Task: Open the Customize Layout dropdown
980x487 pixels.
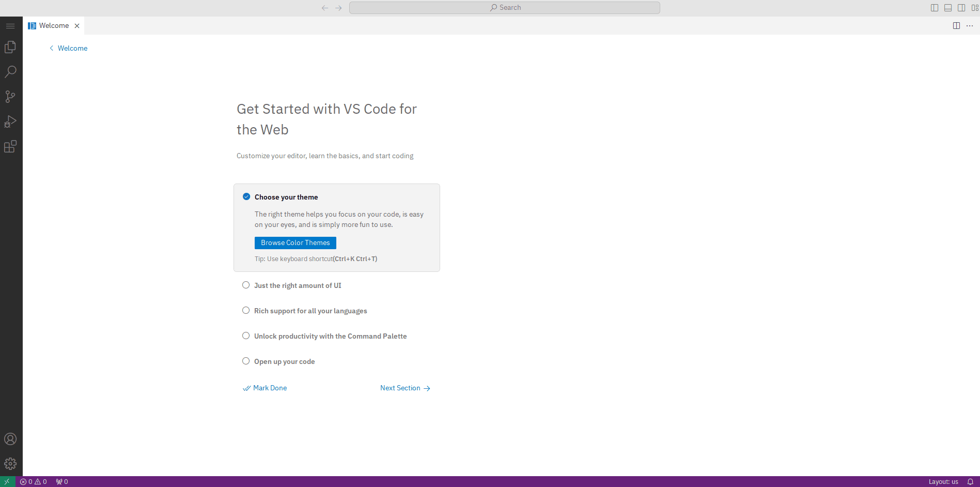Action: (976, 7)
